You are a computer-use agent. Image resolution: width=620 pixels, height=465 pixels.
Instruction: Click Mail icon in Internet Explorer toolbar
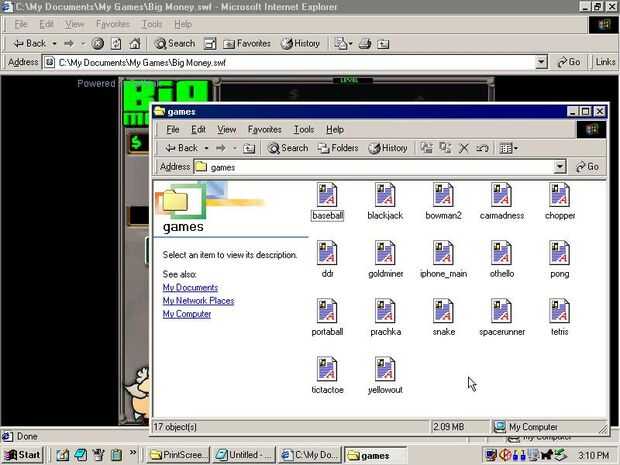click(x=339, y=43)
